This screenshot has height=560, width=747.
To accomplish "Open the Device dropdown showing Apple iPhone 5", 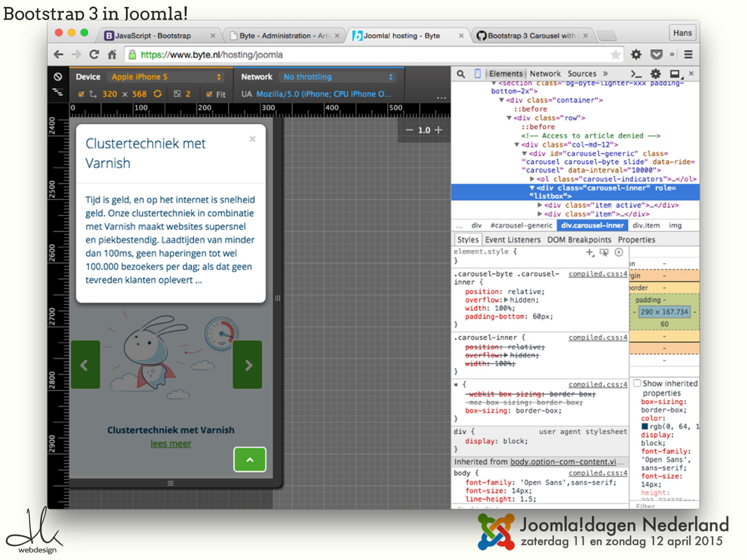I will coord(165,77).
